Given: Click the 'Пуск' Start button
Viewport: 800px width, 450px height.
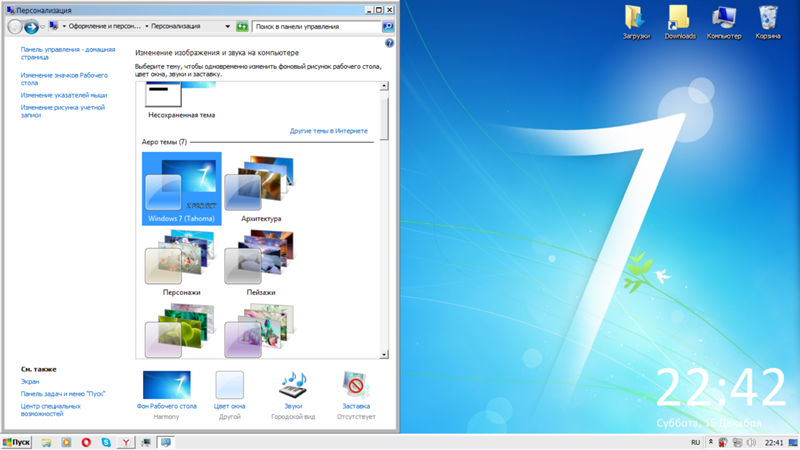Looking at the screenshot, I should (x=16, y=442).
